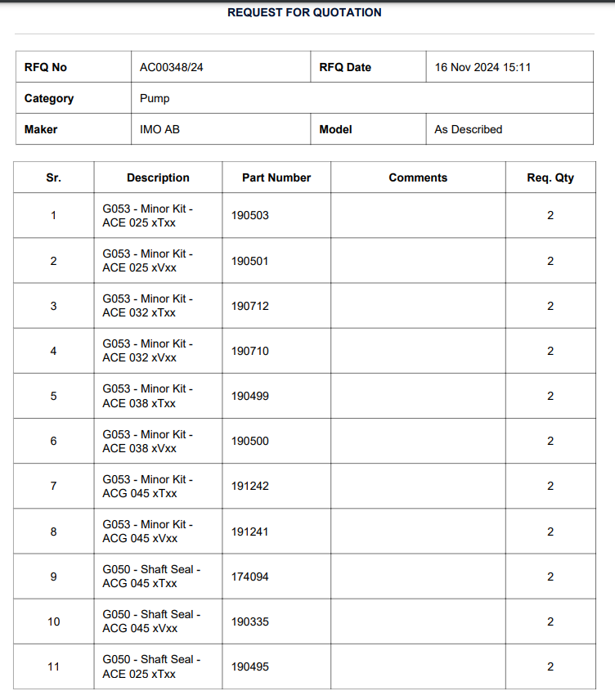Click the empty Comments cell of row 5
This screenshot has width=615, height=700.
click(418, 396)
